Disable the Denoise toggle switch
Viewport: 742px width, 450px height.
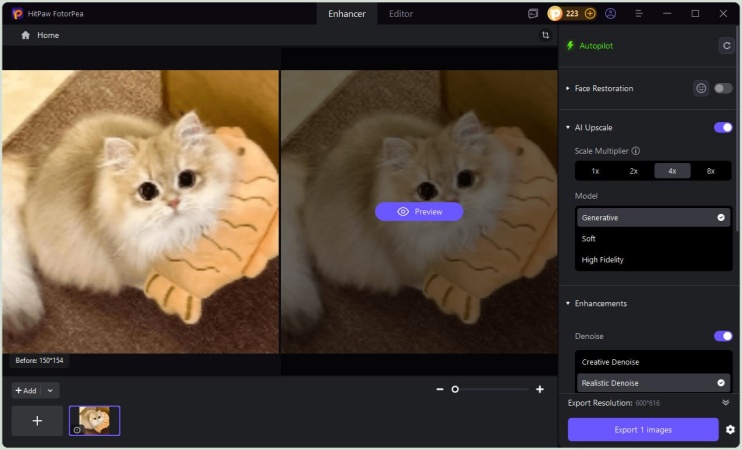click(722, 336)
